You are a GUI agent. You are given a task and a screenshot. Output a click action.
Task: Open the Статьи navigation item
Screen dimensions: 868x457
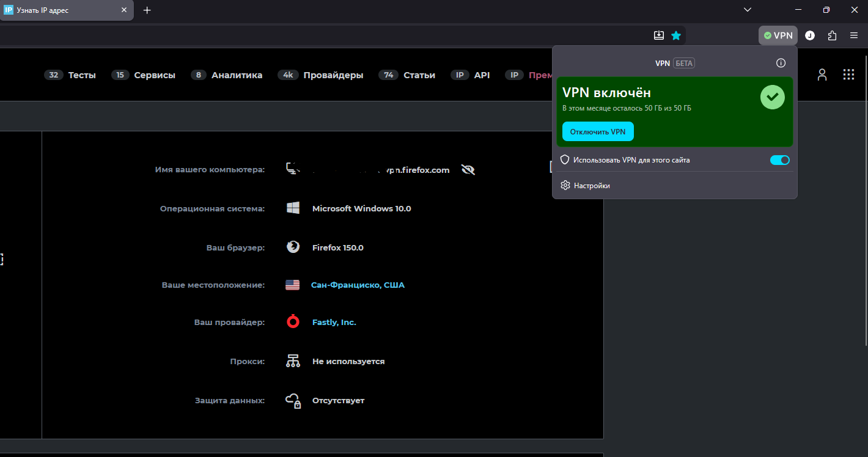[x=406, y=75]
